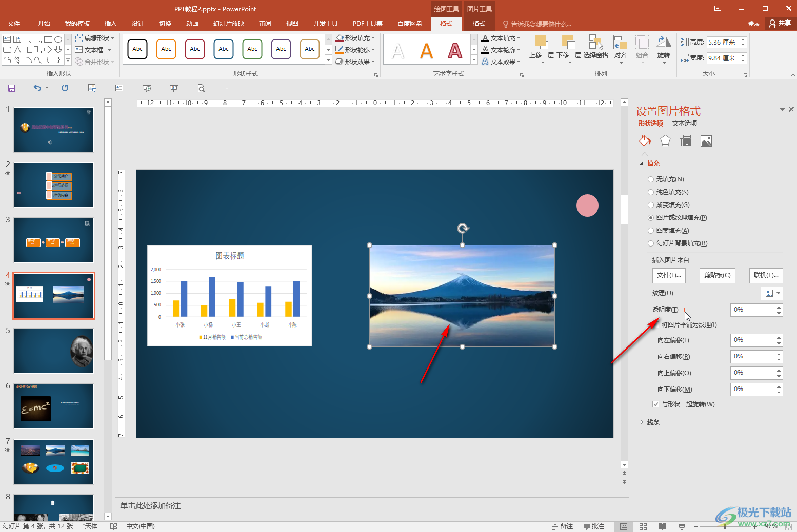This screenshot has height=532, width=797.
Task: Switch to the Design (设计) ribbon tab
Action: pyautogui.click(x=138, y=24)
